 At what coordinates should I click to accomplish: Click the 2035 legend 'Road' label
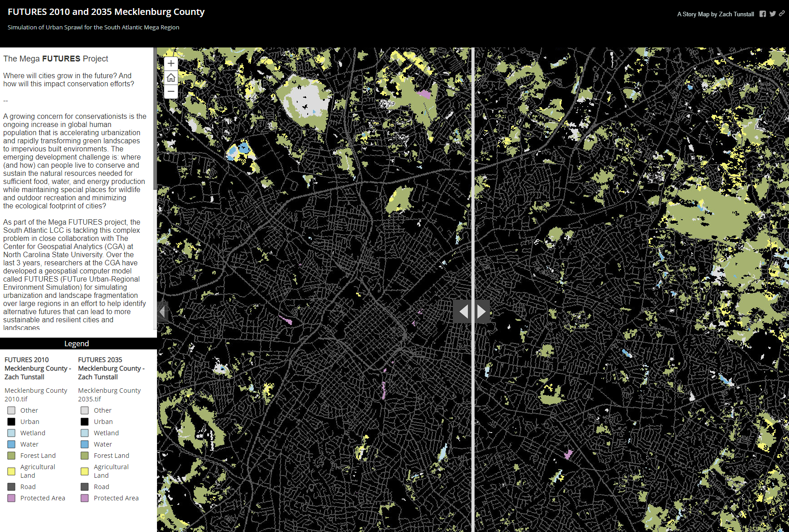[x=101, y=487]
